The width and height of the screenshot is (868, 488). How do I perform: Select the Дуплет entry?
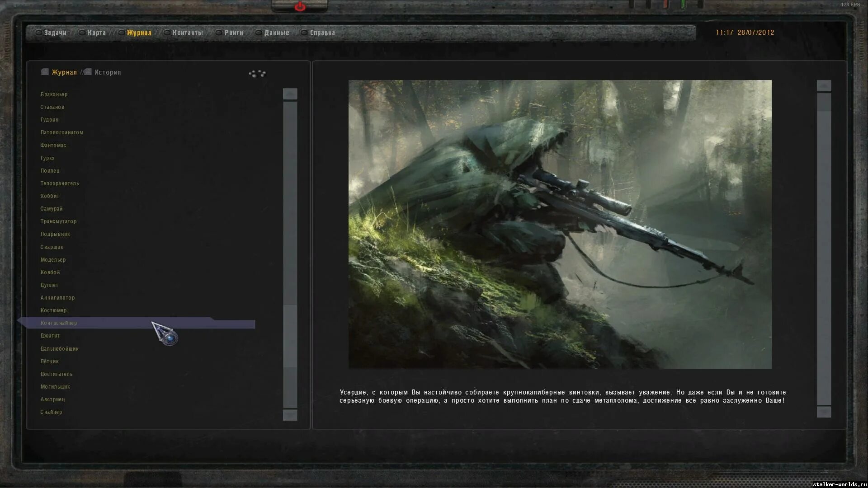(x=49, y=285)
